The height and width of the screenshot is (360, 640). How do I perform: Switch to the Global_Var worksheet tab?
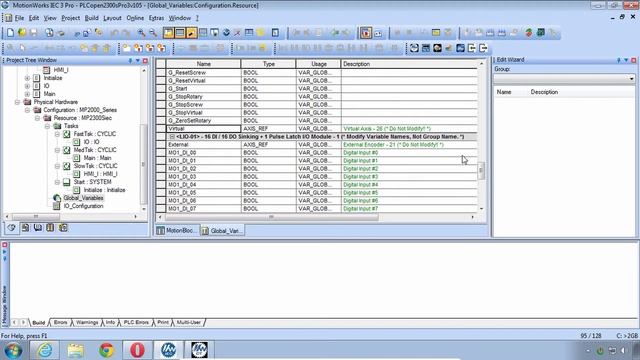point(222,231)
